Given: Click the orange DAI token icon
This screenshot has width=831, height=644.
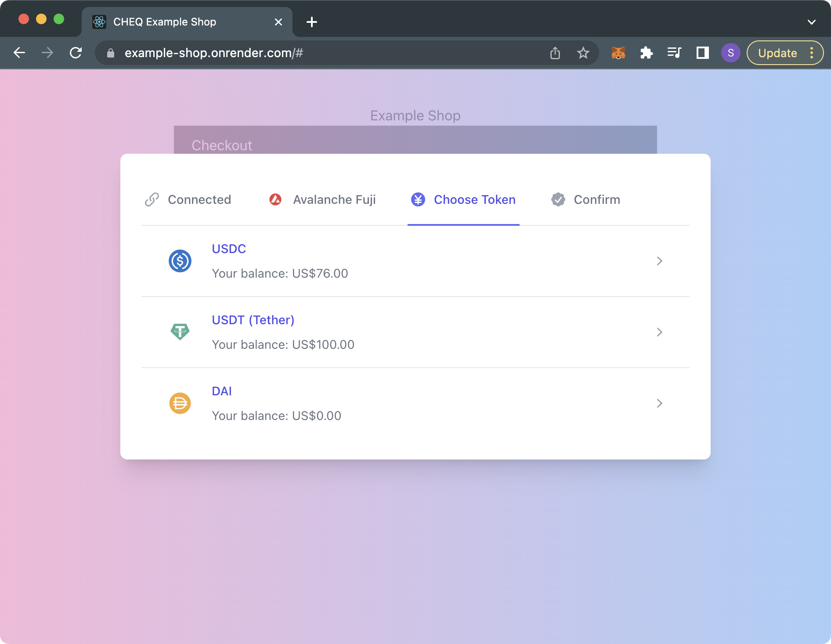Looking at the screenshot, I should pyautogui.click(x=180, y=403).
